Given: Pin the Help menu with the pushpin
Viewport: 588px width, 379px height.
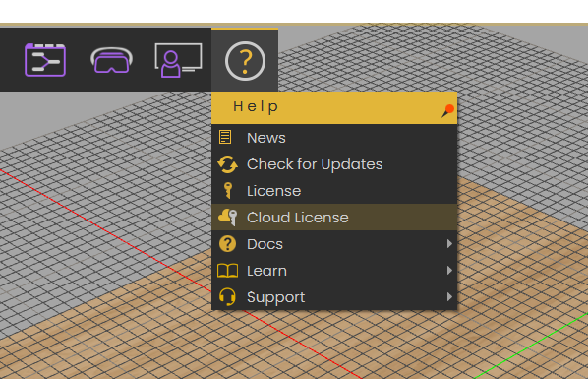Looking at the screenshot, I should (447, 111).
